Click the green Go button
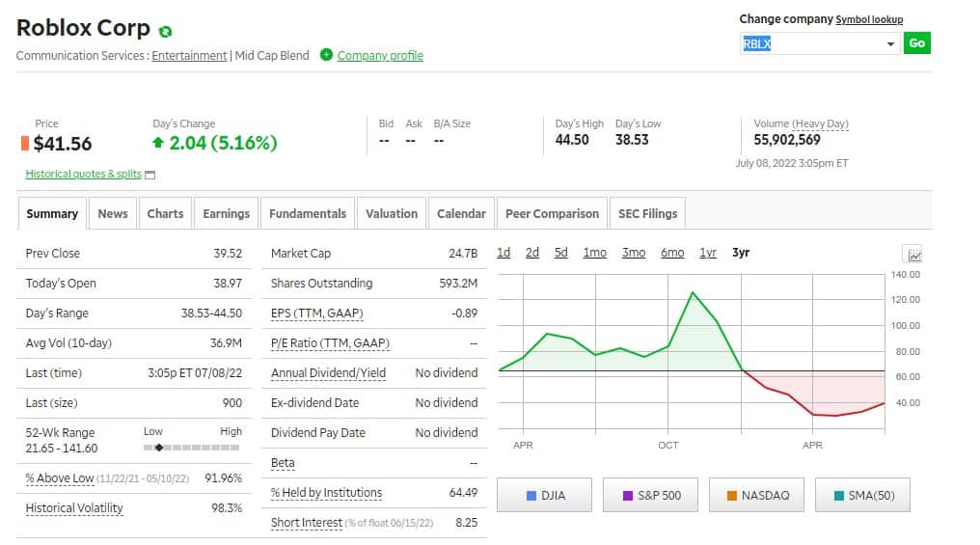Screen dimensions: 980x545 917,43
